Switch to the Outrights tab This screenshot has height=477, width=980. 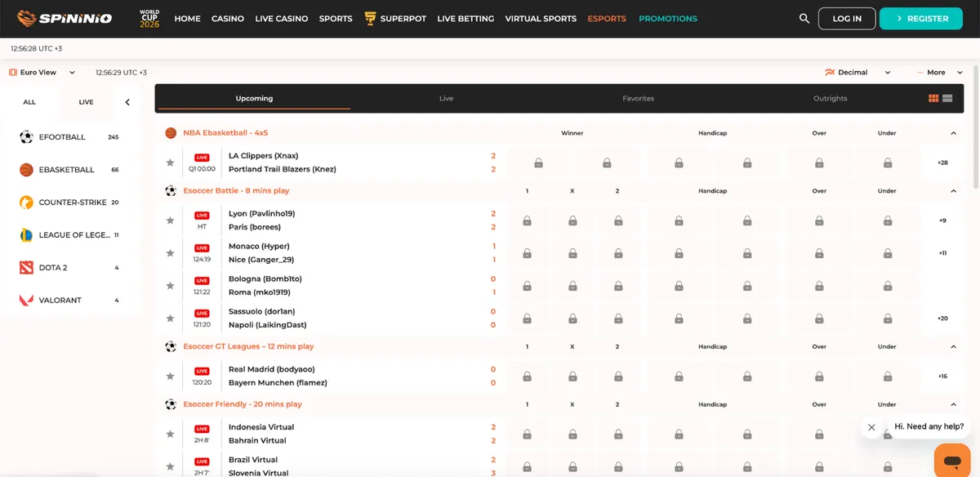830,98
